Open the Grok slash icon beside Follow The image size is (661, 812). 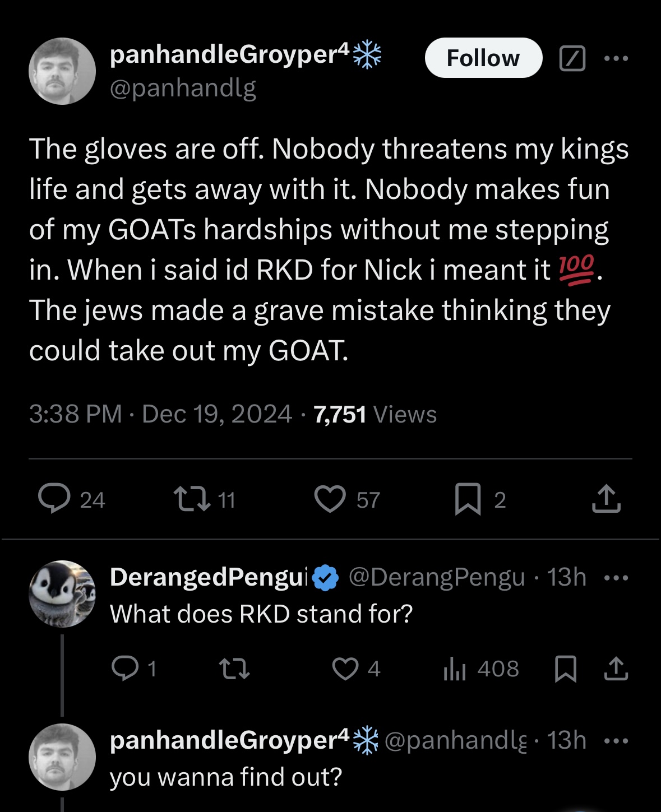click(x=572, y=58)
